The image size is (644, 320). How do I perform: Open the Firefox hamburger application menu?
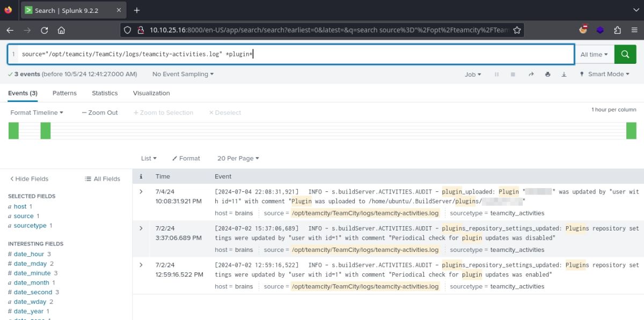click(x=634, y=31)
